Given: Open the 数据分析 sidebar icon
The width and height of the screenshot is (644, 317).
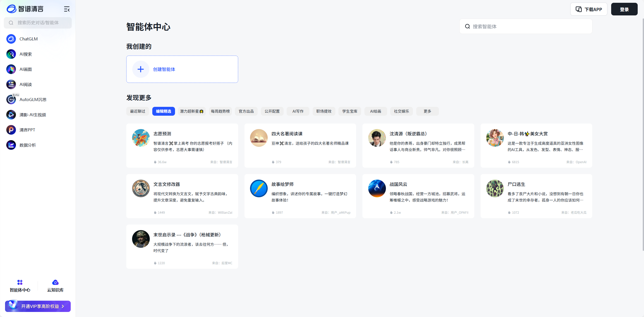Looking at the screenshot, I should coord(11,145).
